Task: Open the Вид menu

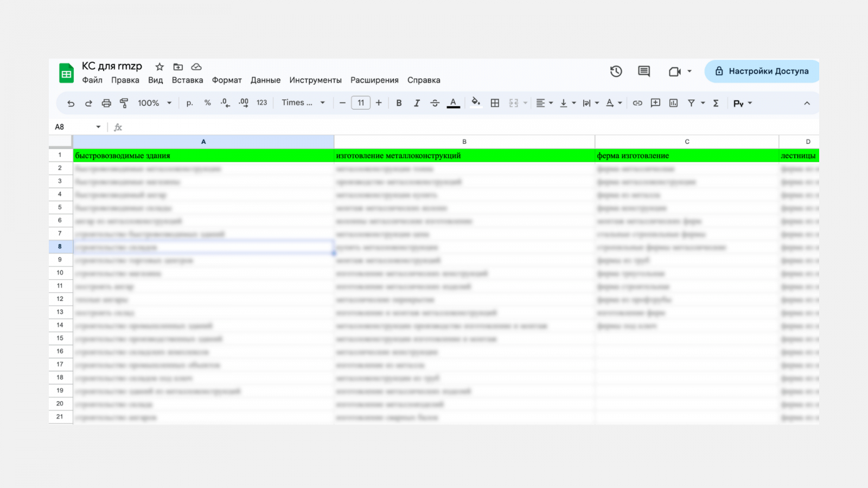Action: (x=156, y=80)
